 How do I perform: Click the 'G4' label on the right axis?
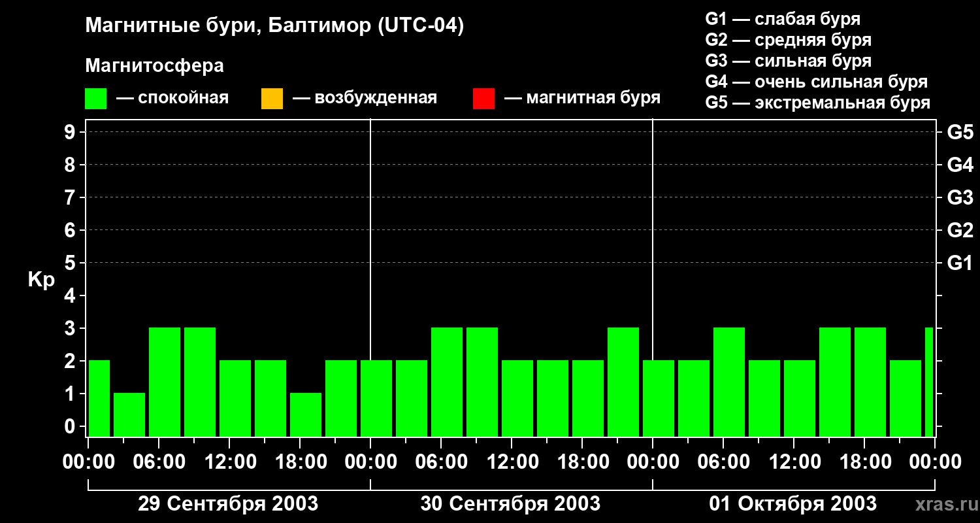(x=960, y=165)
